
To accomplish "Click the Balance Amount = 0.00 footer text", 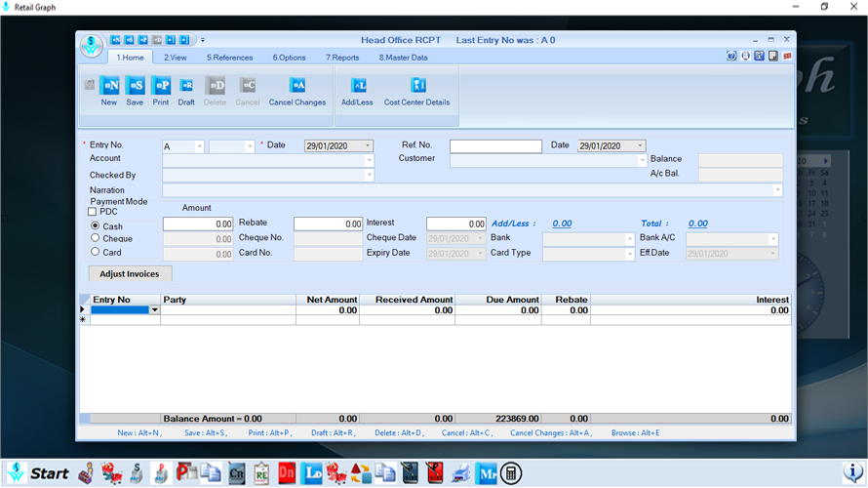I will pyautogui.click(x=213, y=418).
